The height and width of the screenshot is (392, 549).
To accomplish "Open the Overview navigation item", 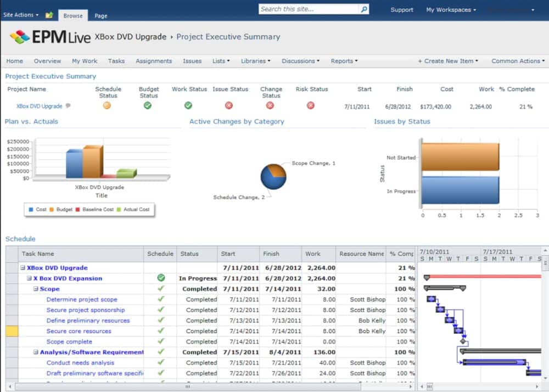I will [x=47, y=61].
